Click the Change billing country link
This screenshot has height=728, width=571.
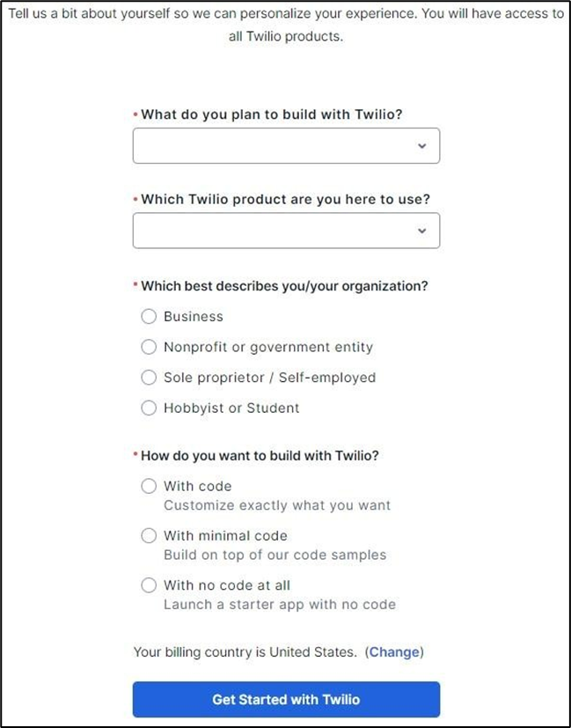[x=394, y=652]
